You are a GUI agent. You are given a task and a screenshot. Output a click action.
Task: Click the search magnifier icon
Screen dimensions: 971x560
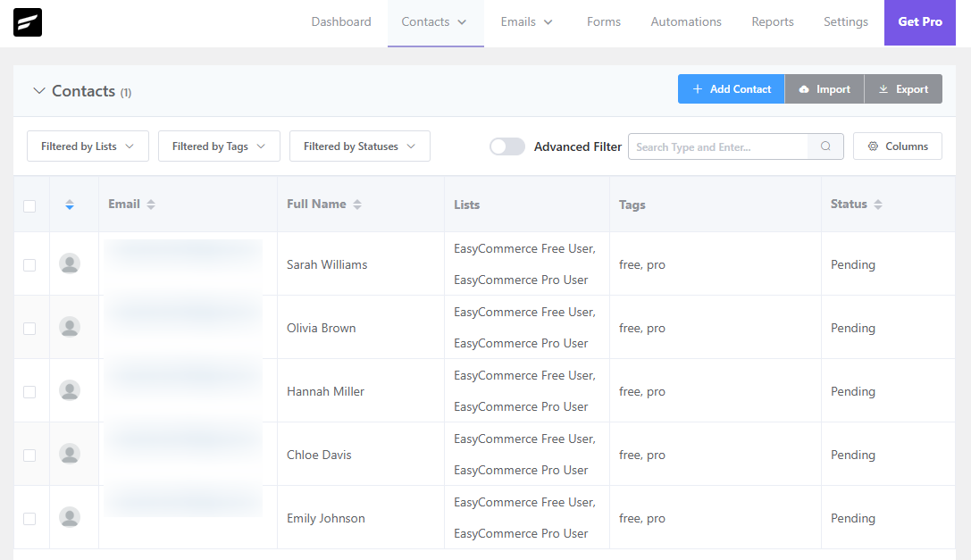pyautogui.click(x=825, y=146)
